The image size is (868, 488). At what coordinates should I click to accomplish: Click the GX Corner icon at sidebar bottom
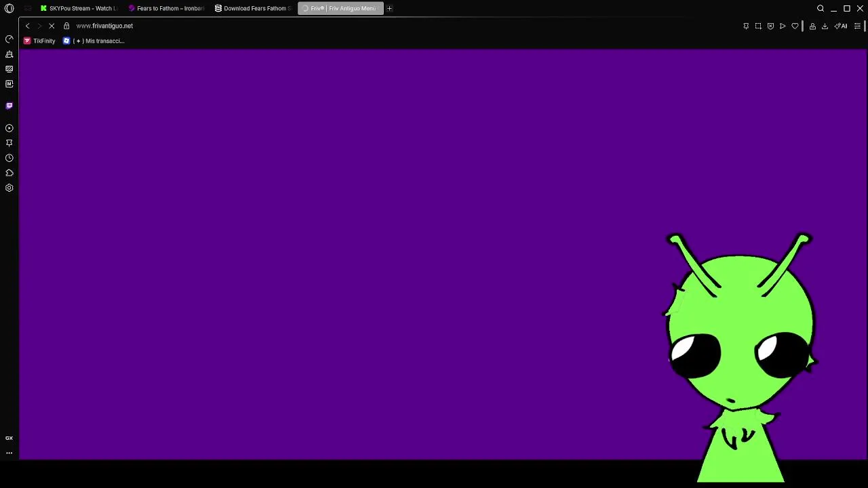pyautogui.click(x=9, y=438)
